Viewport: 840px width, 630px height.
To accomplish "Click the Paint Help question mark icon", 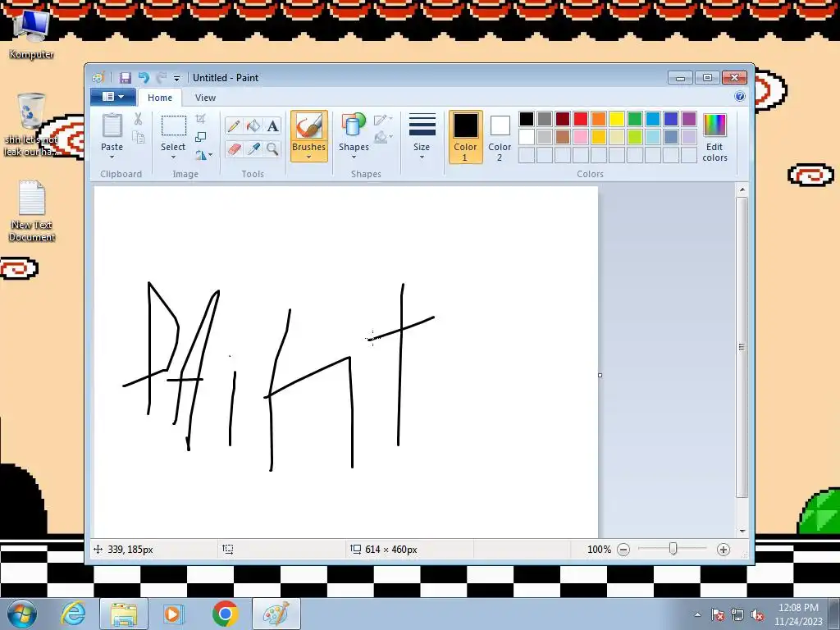I will (740, 97).
